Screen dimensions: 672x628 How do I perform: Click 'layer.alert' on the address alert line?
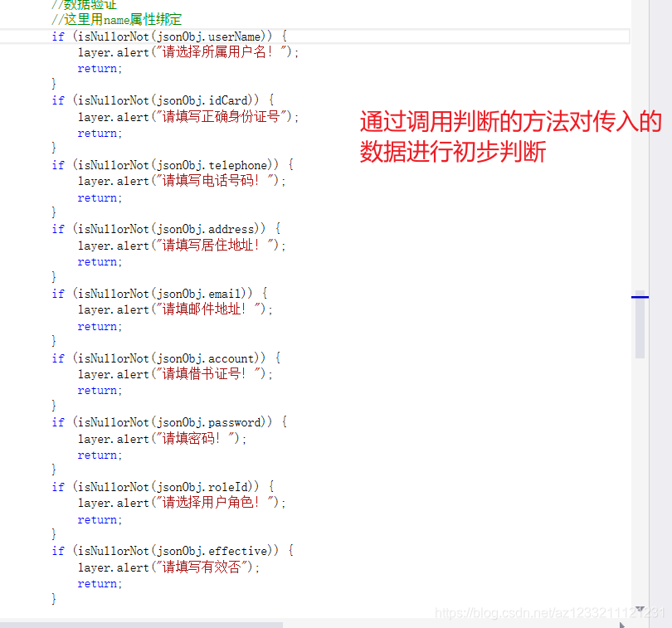click(x=113, y=246)
